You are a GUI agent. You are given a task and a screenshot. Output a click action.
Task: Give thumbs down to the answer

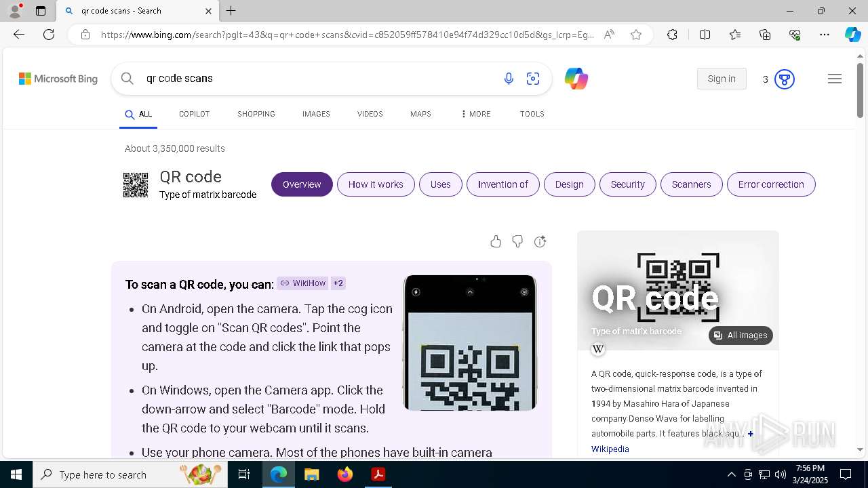[x=517, y=241]
